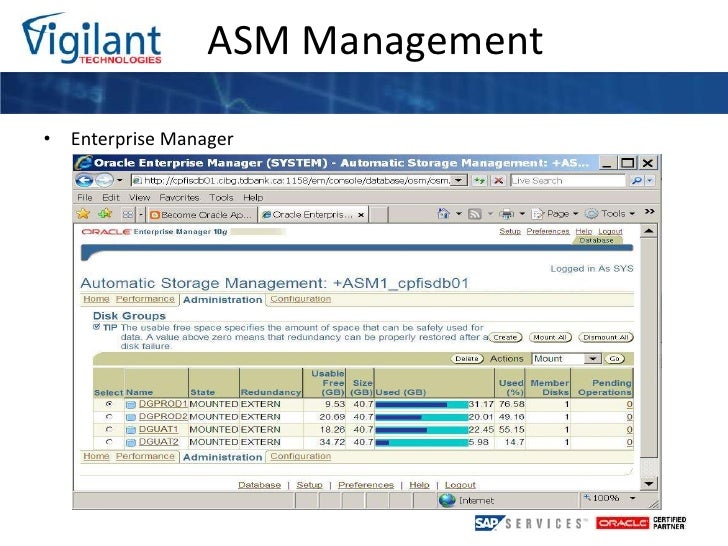Click Add to Favorites star-plus icon

105,214
